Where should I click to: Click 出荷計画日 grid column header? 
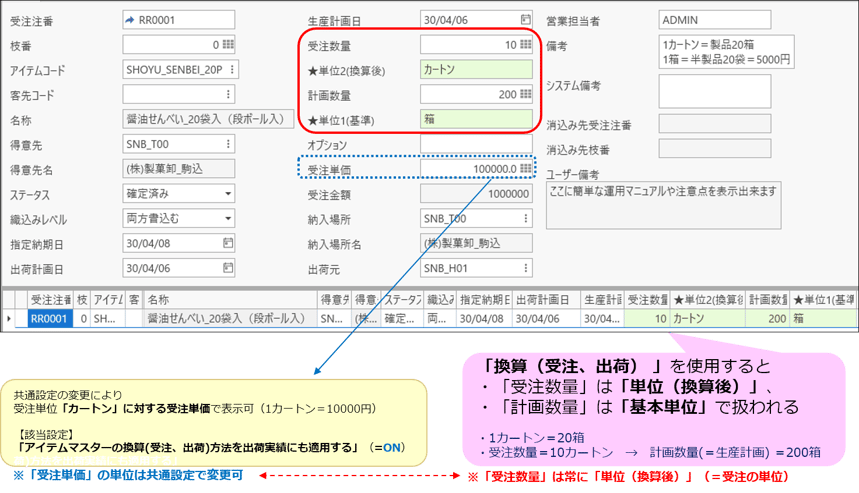click(x=546, y=300)
